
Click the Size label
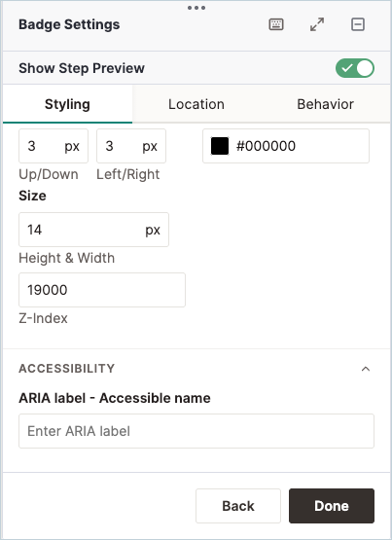pos(32,196)
